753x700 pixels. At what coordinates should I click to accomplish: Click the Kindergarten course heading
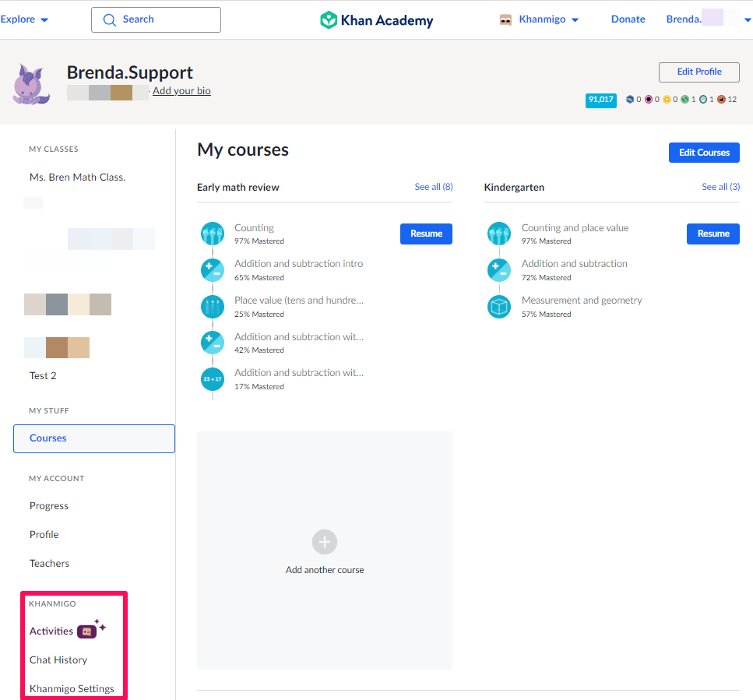click(514, 187)
